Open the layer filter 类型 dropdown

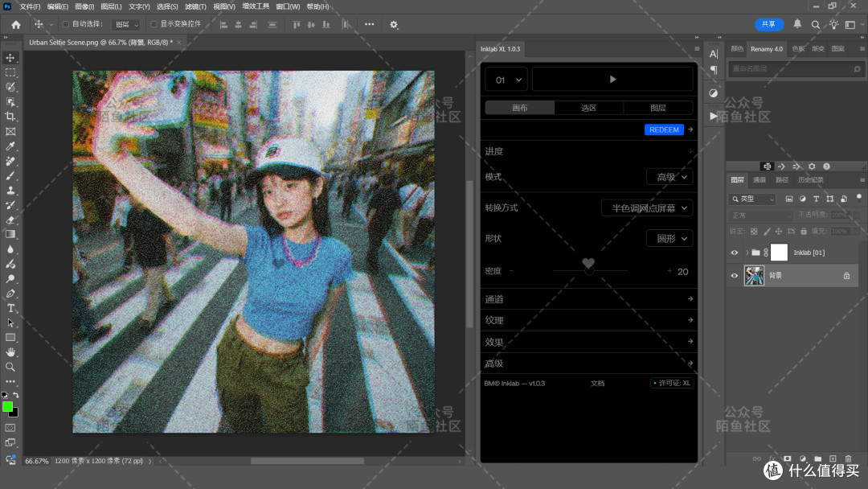(753, 199)
